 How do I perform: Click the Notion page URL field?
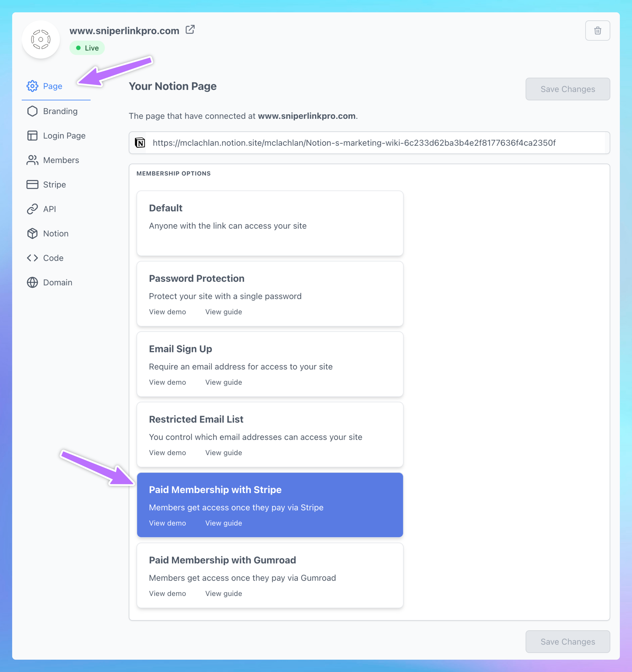[372, 143]
